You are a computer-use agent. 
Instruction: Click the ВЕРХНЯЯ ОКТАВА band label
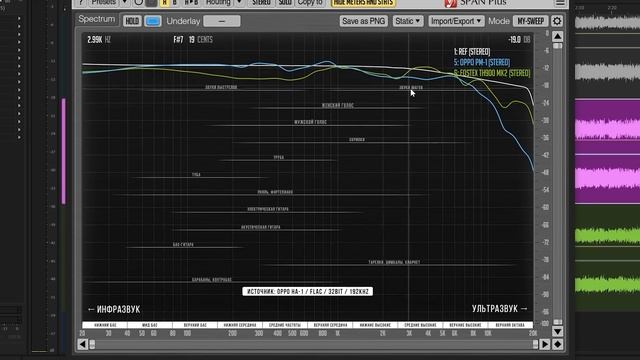pyautogui.click(x=510, y=325)
